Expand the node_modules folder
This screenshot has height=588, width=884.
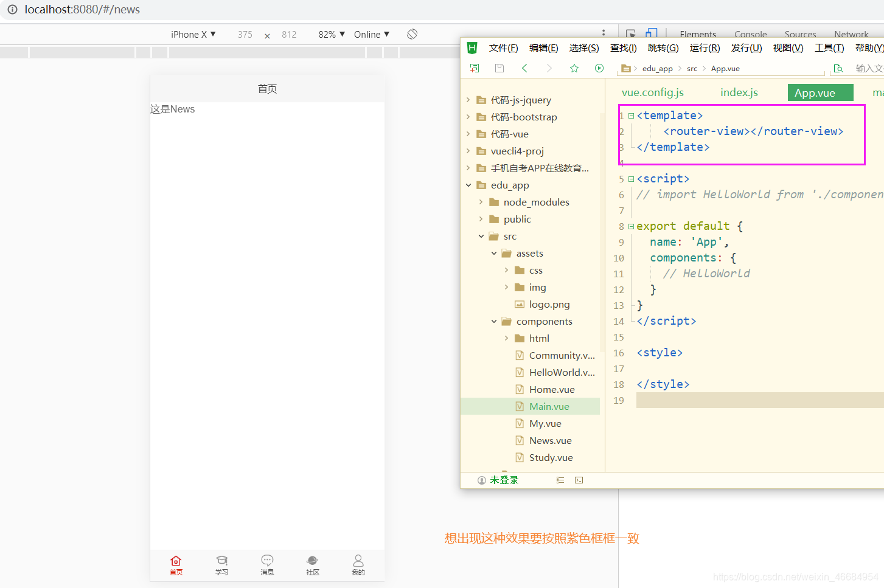tap(481, 202)
